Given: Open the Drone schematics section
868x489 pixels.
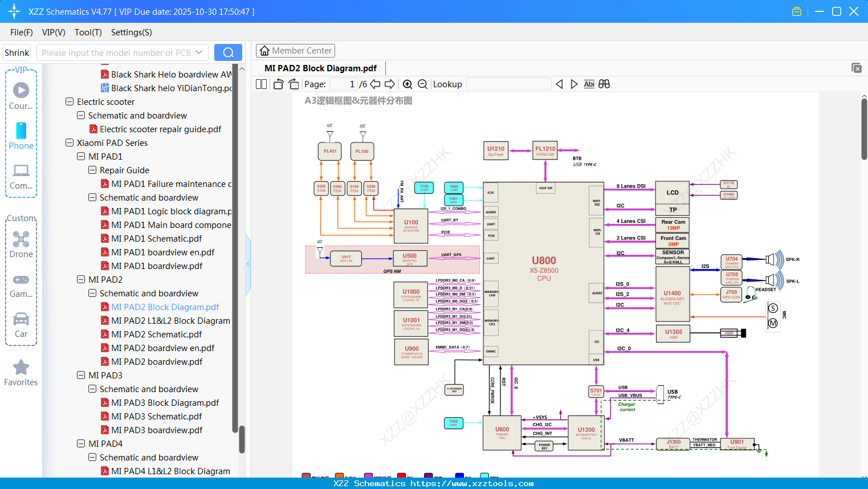Looking at the screenshot, I should 21,239.
